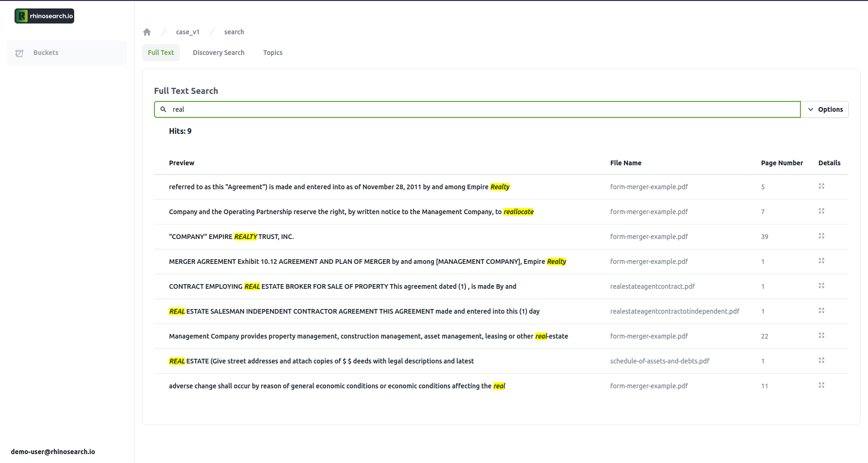Go to case_v1 in the breadcrumb
This screenshot has width=868, height=463.
pyautogui.click(x=188, y=32)
